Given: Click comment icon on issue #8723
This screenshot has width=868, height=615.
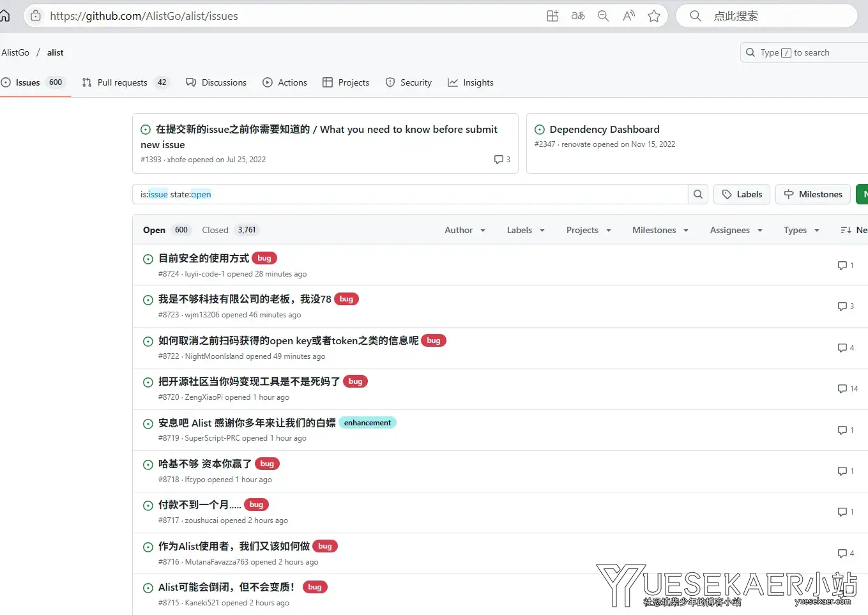Looking at the screenshot, I should [x=842, y=307].
